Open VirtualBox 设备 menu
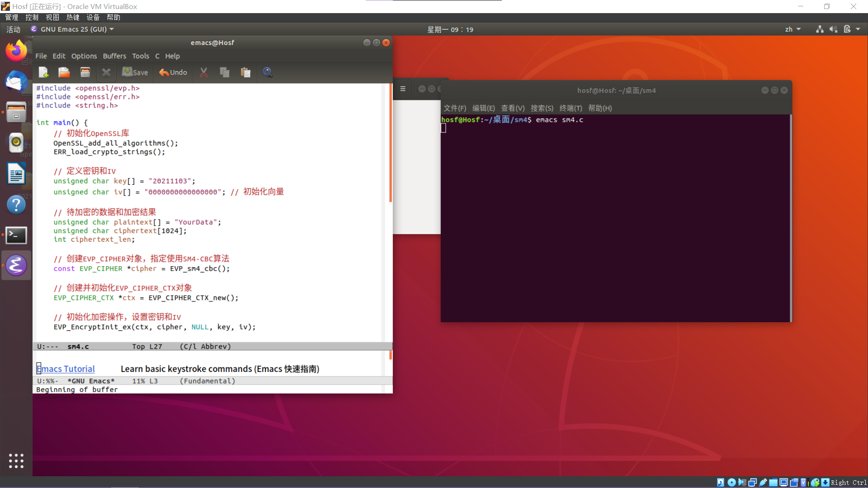868x488 pixels. [93, 17]
